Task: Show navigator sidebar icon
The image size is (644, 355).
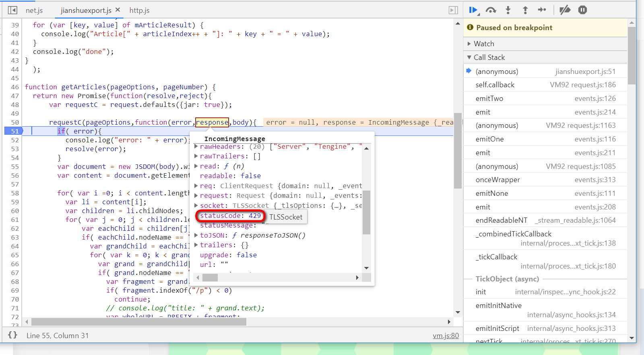Action: (12, 10)
